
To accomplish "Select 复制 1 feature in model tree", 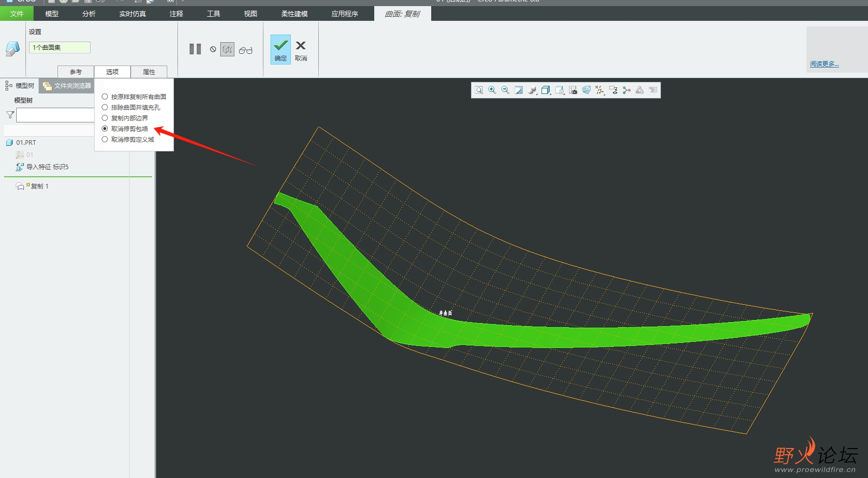I will (x=33, y=186).
